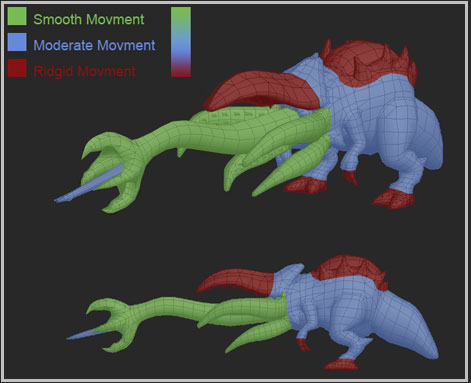Click the green Smooth Movment swatch
471x383 pixels.
(x=17, y=16)
